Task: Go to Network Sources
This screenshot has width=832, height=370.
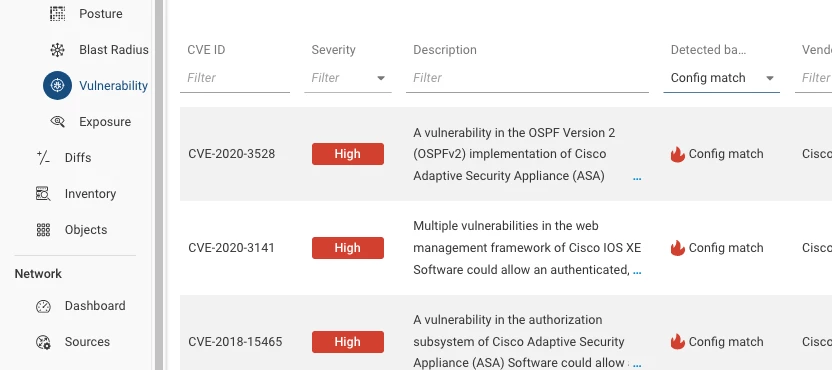Action: tap(88, 342)
